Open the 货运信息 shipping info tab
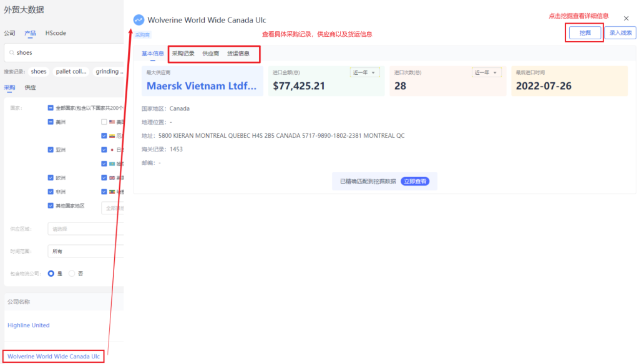Viewport: 639px width, 364px height. 238,54
